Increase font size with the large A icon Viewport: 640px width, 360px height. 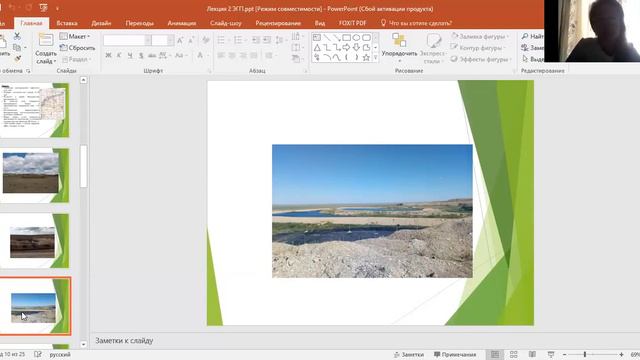(180, 40)
